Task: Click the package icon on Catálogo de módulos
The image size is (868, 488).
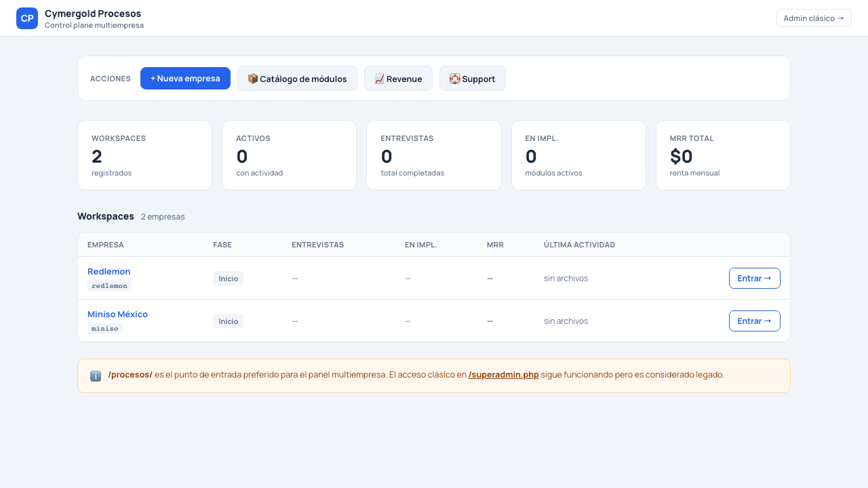Action: 253,79
